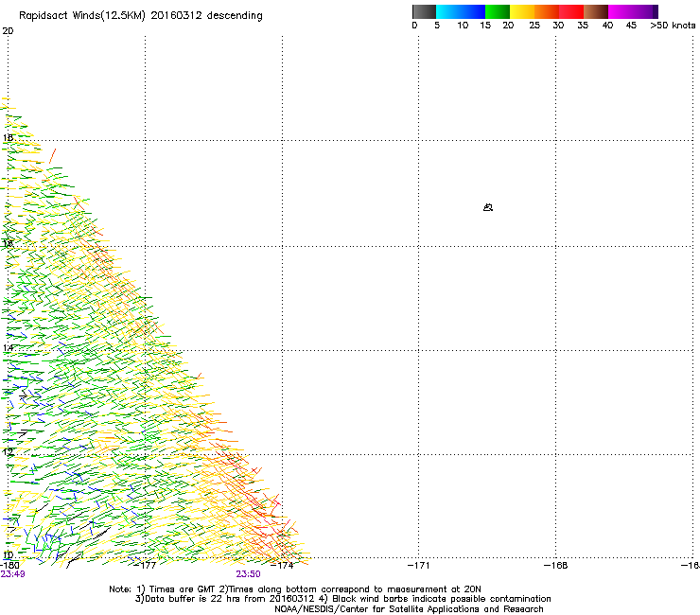
Task: Click the title 'Rapidscat Winds(12.5KM) 20160312 descending'
Action: [x=141, y=16]
